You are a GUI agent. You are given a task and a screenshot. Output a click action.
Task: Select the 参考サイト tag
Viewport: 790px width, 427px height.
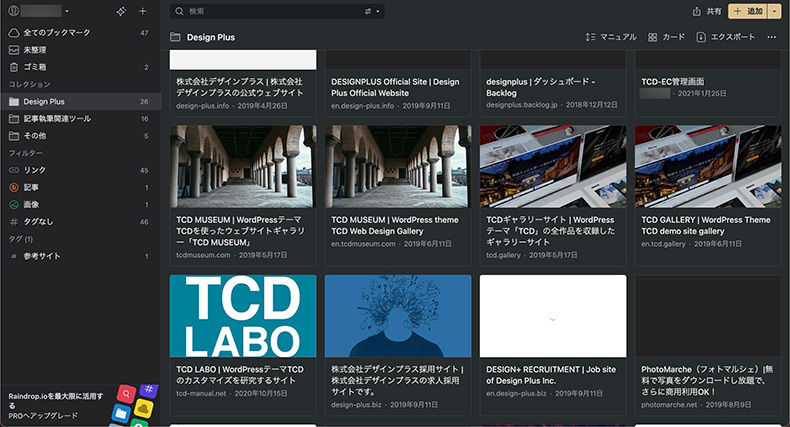[x=81, y=256]
